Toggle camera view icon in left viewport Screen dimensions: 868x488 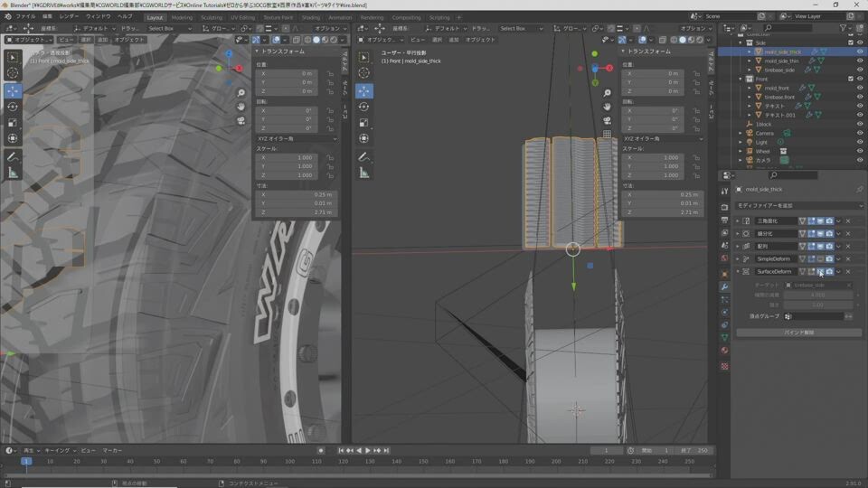click(x=241, y=121)
